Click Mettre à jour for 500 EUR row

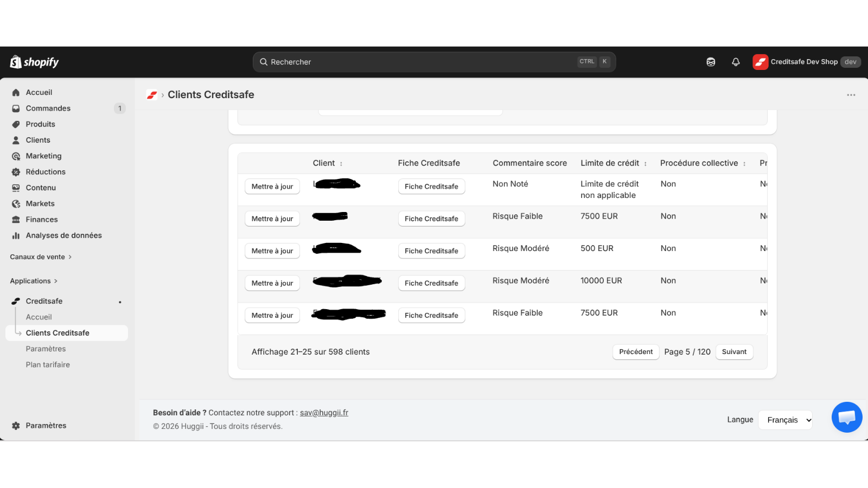click(x=272, y=251)
